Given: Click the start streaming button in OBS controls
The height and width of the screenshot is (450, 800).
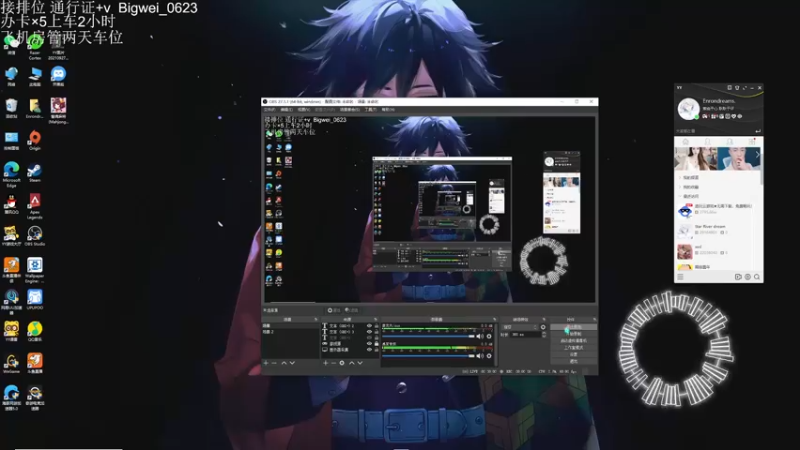Looking at the screenshot, I should point(573,327).
